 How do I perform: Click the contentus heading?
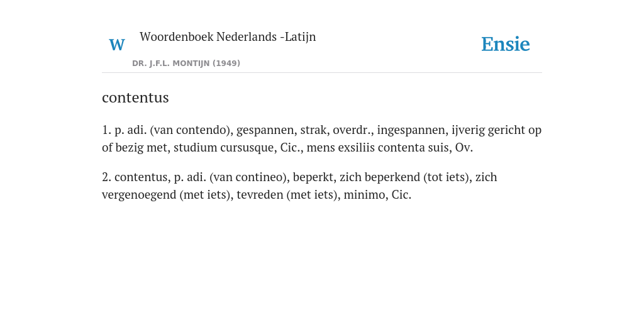(136, 97)
